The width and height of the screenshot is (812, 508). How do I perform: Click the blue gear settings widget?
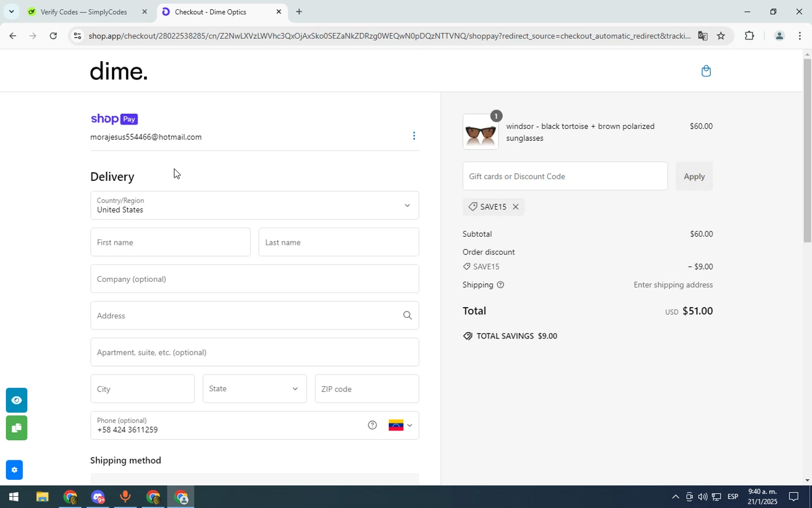point(15,470)
